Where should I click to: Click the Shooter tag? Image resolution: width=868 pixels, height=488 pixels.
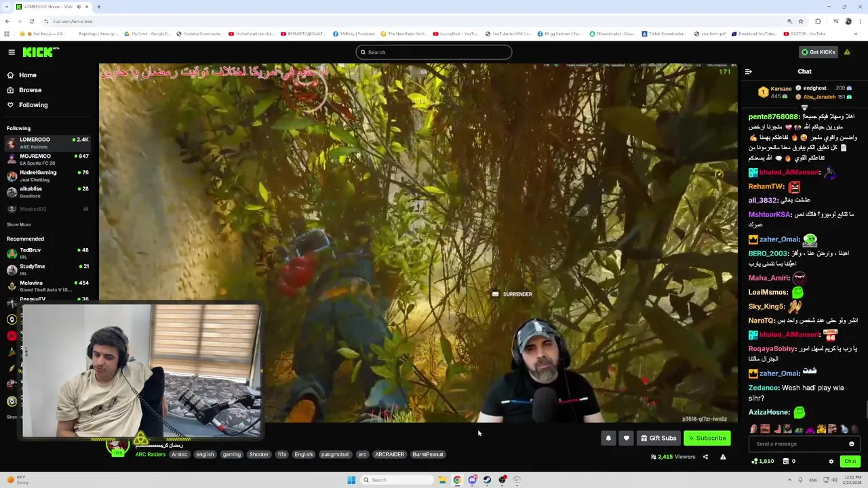(258, 454)
